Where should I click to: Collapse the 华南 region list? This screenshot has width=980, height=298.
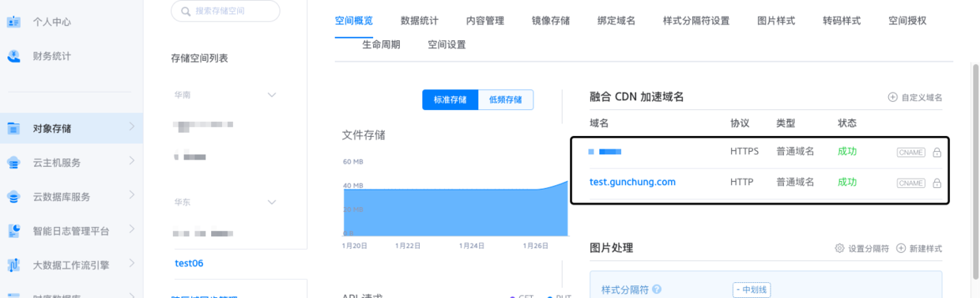click(272, 95)
